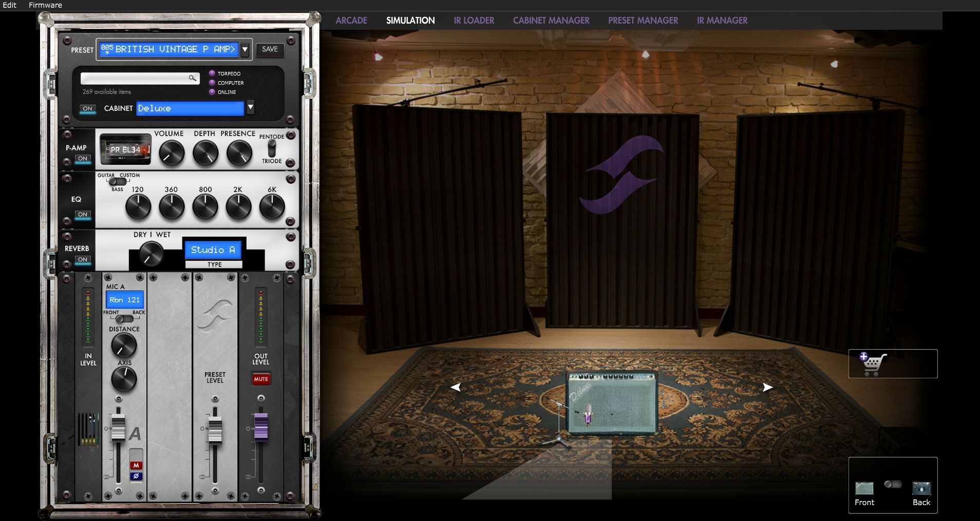Switch to the IR Loader tab
The width and height of the screenshot is (980, 521).
(474, 21)
